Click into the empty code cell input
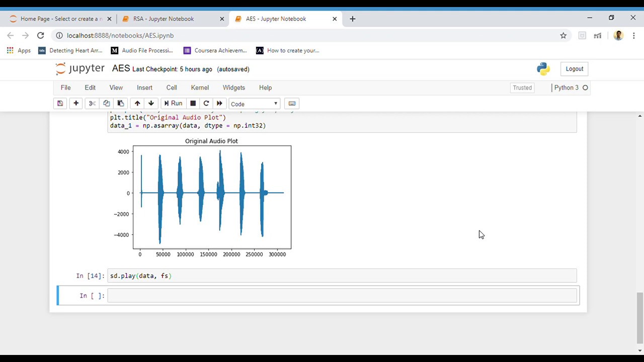The image size is (644, 362). (342, 296)
